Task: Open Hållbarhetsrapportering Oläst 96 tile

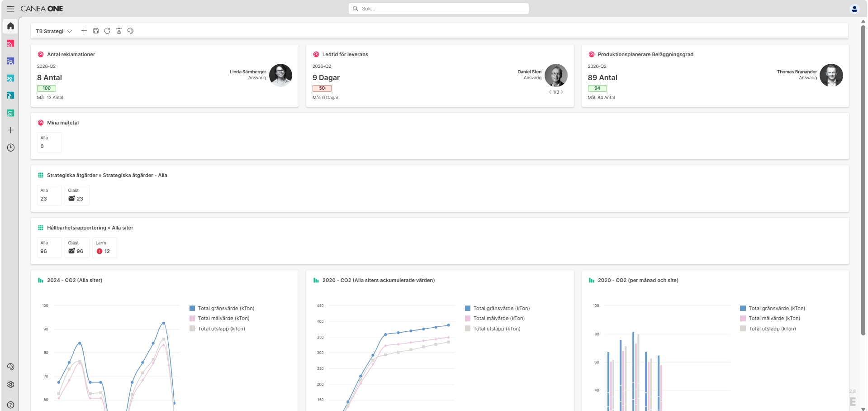Action: tap(77, 248)
